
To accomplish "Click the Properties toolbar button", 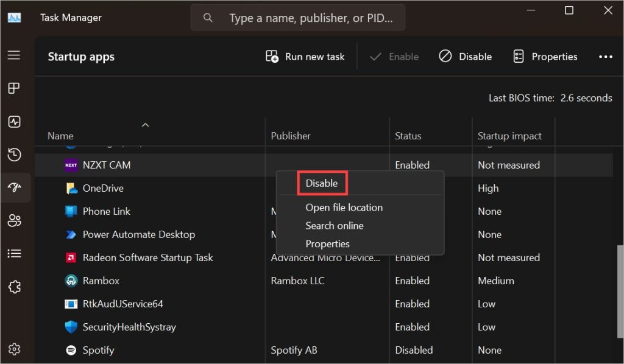I will pos(545,57).
